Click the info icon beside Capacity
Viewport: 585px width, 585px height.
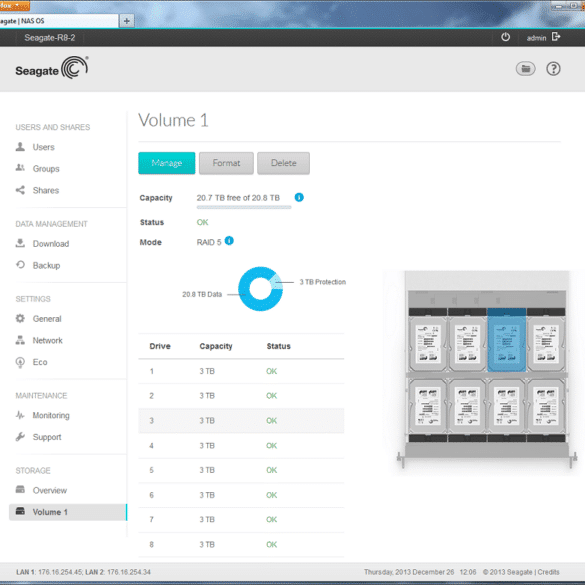(299, 197)
